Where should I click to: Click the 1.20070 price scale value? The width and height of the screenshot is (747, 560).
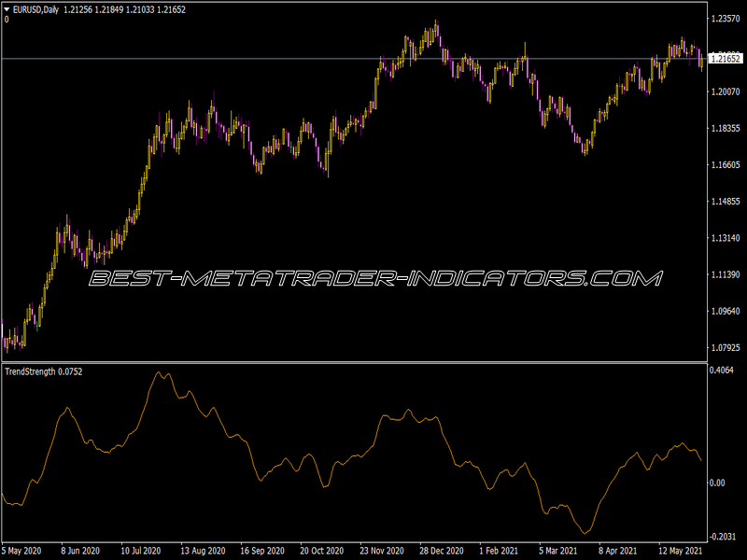point(726,91)
